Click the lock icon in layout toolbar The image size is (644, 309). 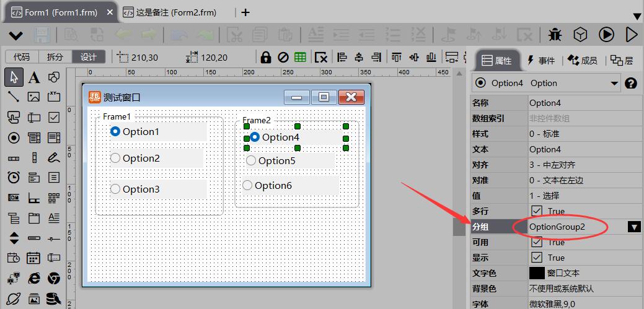click(x=266, y=58)
